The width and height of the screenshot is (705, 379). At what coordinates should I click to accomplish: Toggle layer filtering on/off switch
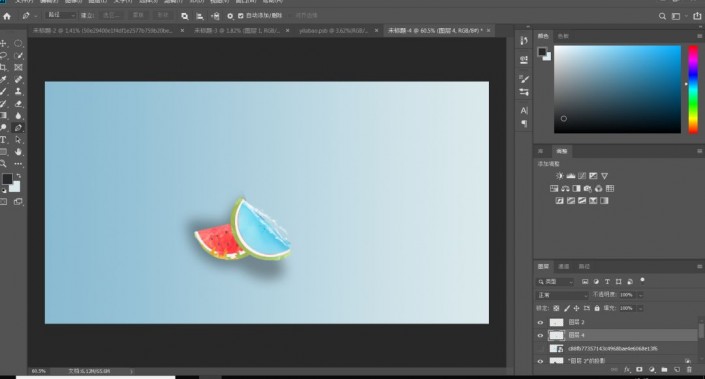[x=643, y=280]
